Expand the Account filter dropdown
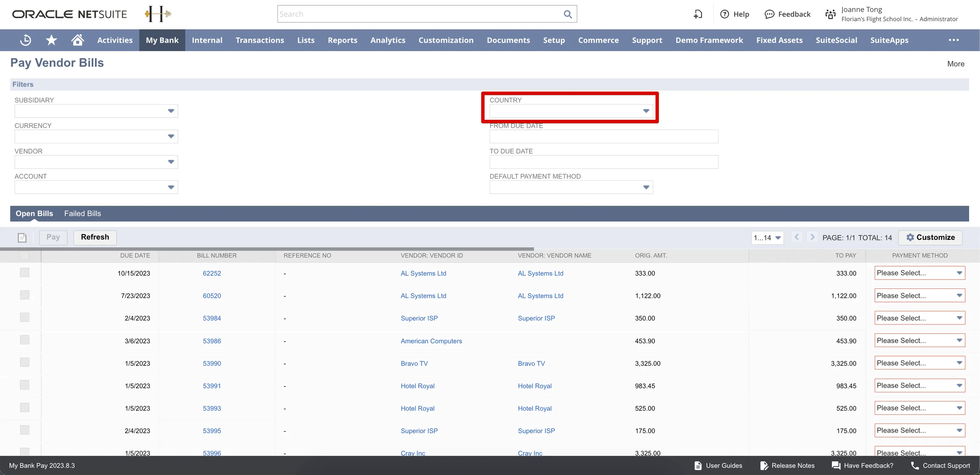Image resolution: width=980 pixels, height=475 pixels. tap(171, 187)
